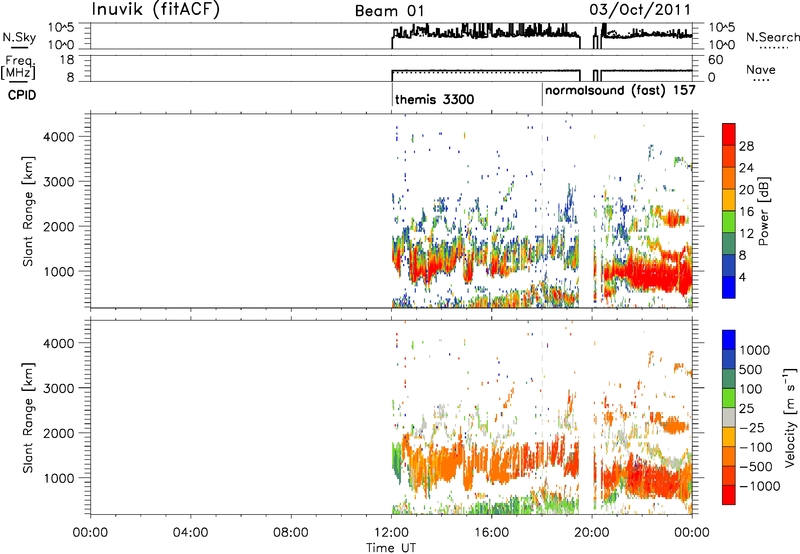The height and width of the screenshot is (554, 800).
Task: Click the '00:00' leftmost time tick label
Action: click(x=90, y=533)
